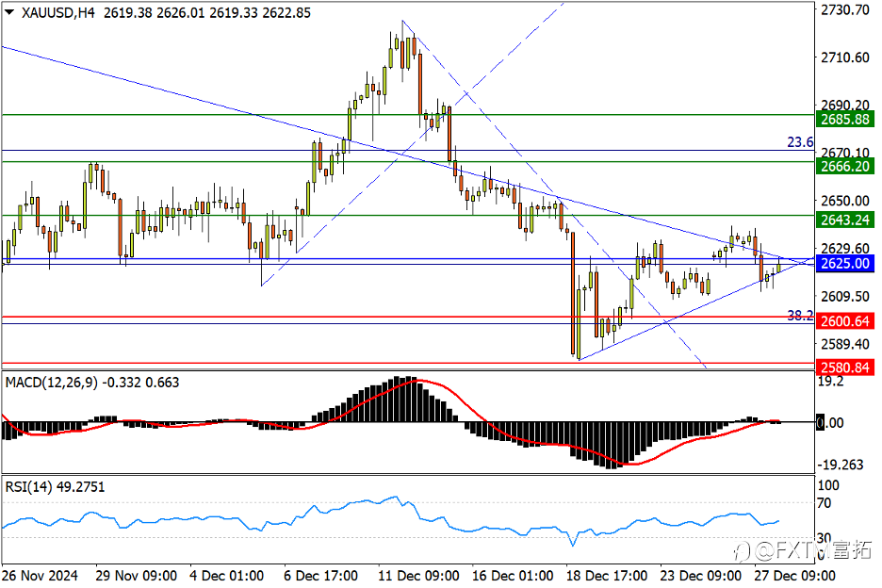Select the 2666.20 green price label

click(x=845, y=166)
